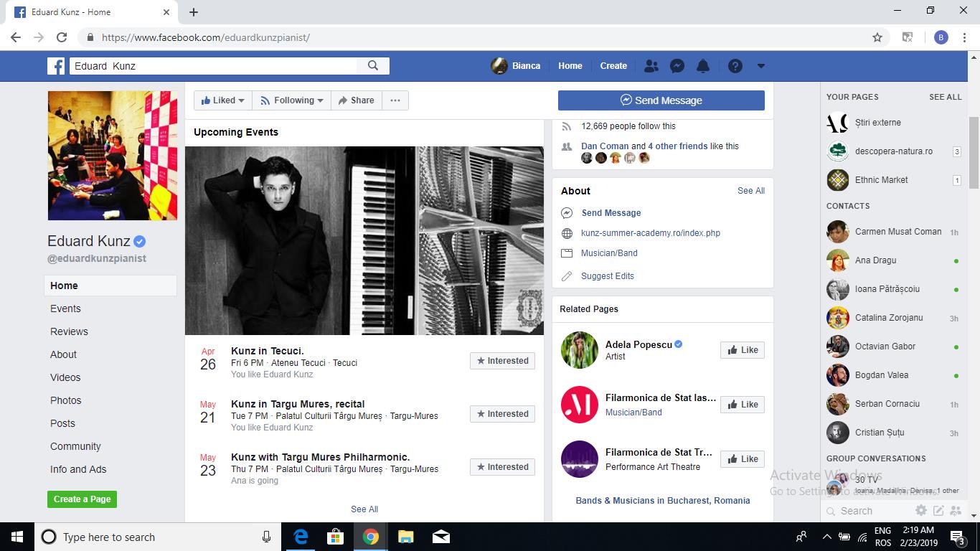The width and height of the screenshot is (980, 551).
Task: Open chat with Carmen Musat Coman
Action: coord(893,232)
